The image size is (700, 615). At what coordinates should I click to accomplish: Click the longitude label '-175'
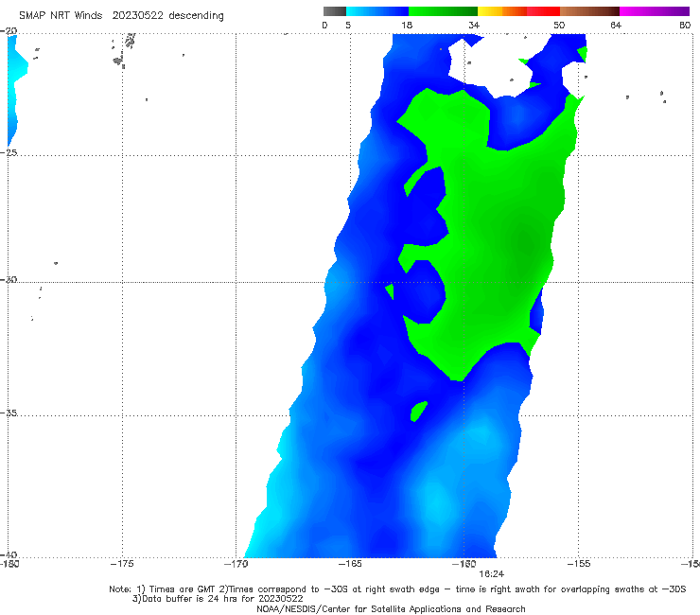click(122, 564)
